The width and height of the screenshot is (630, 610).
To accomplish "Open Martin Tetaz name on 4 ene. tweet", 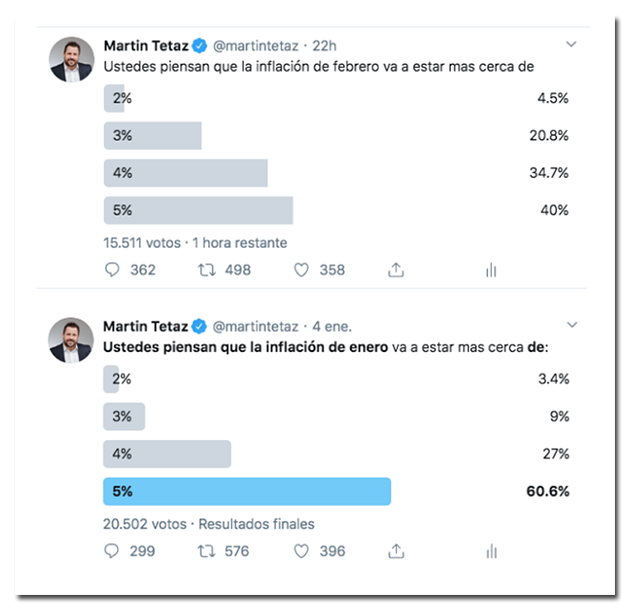I will (145, 326).
